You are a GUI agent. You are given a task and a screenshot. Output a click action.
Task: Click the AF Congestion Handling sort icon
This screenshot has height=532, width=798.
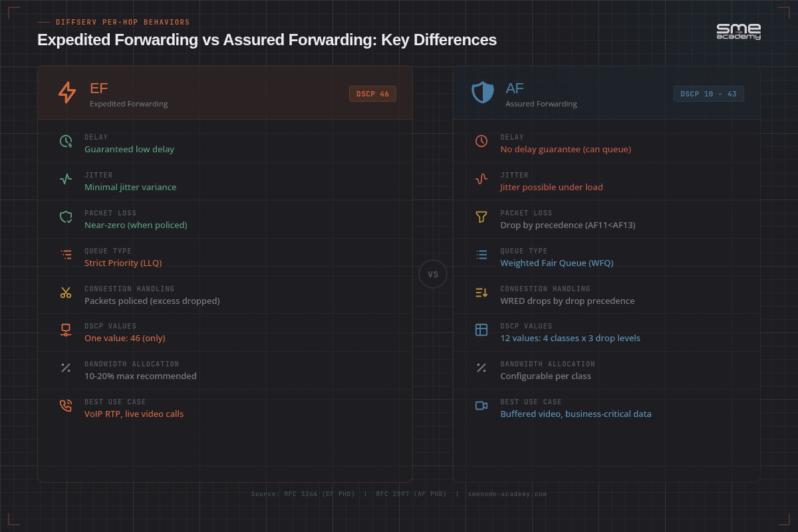(481, 293)
